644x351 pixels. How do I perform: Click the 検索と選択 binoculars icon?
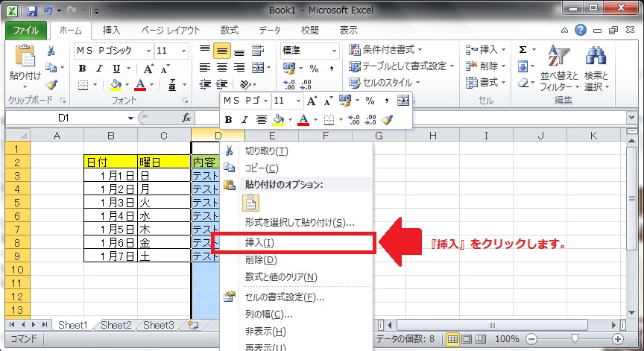pos(596,57)
